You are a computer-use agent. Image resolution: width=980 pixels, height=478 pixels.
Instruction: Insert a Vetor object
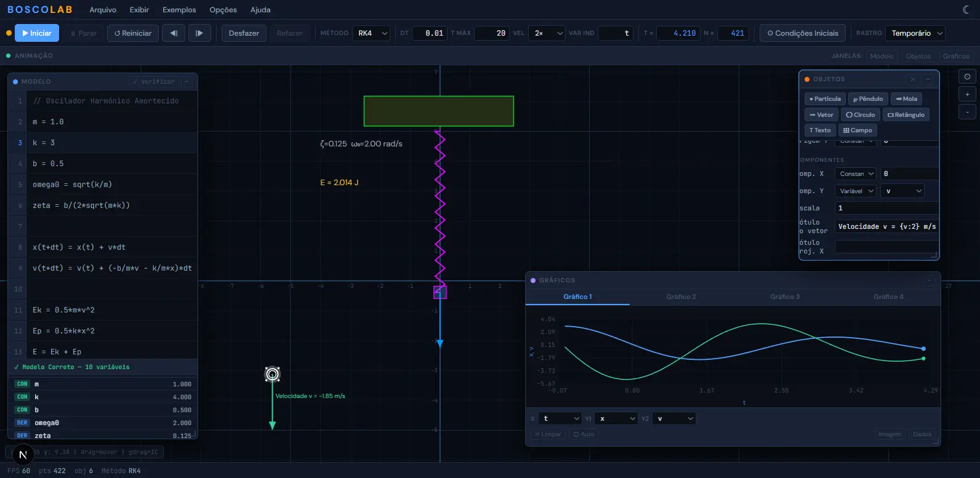[821, 115]
